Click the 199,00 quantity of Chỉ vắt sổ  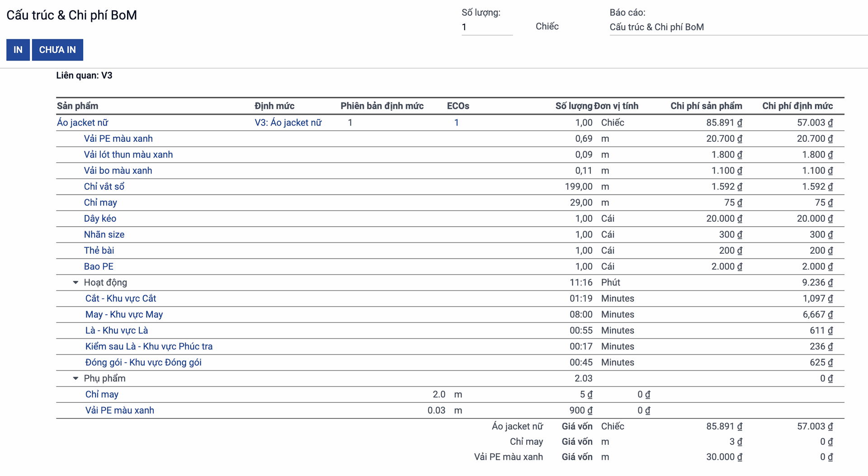pyautogui.click(x=579, y=187)
